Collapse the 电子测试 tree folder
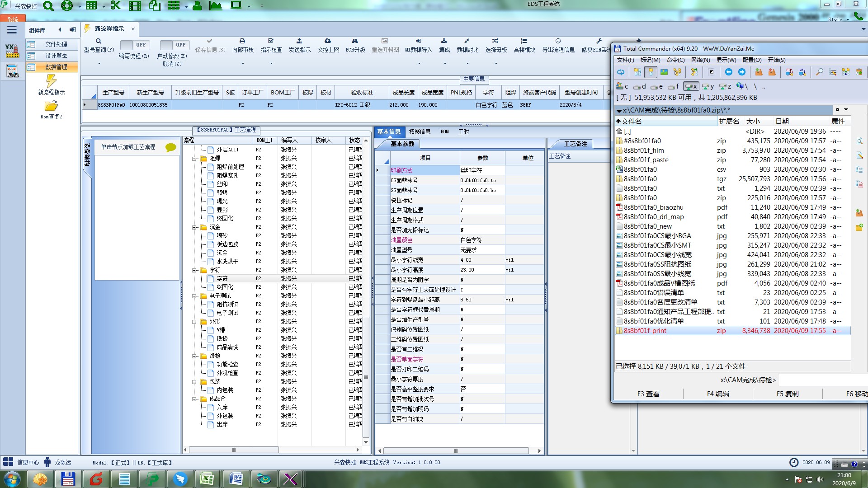The width and height of the screenshot is (868, 488). pos(194,296)
